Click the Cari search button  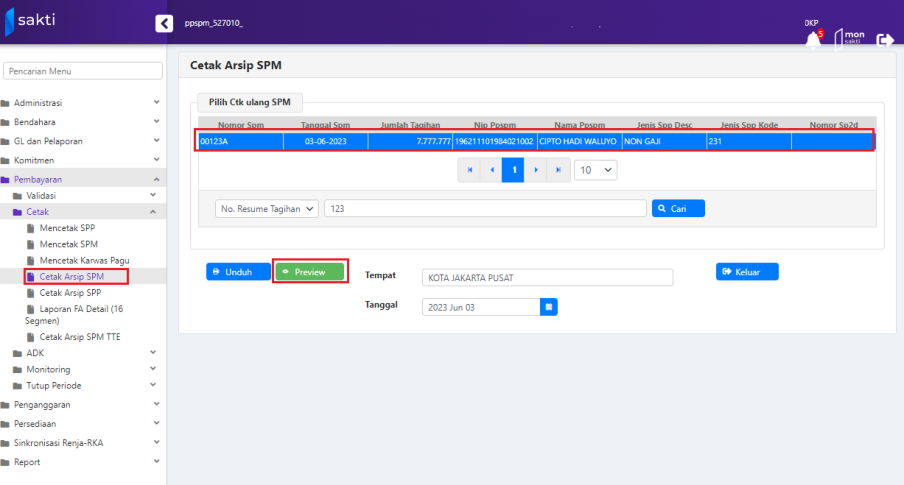pyautogui.click(x=678, y=208)
